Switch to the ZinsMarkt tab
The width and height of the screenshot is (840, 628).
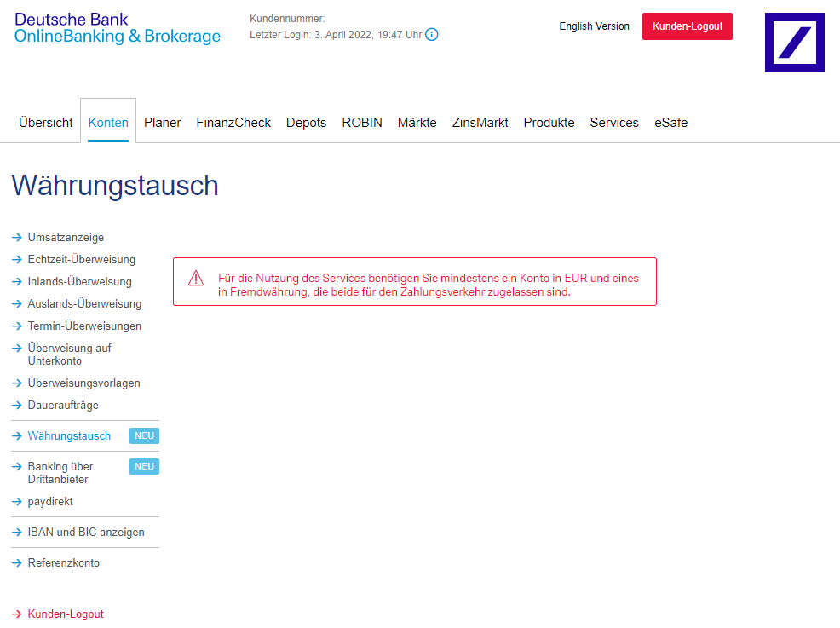coord(480,123)
